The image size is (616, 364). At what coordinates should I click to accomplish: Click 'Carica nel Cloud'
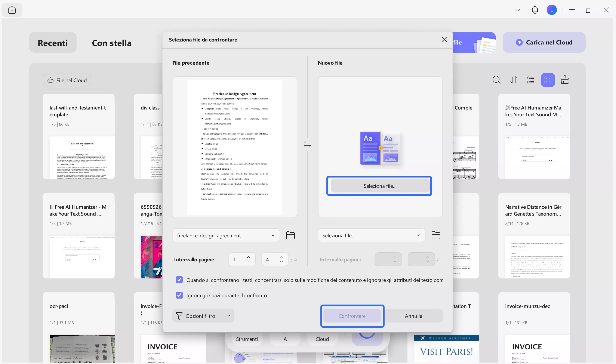click(544, 42)
